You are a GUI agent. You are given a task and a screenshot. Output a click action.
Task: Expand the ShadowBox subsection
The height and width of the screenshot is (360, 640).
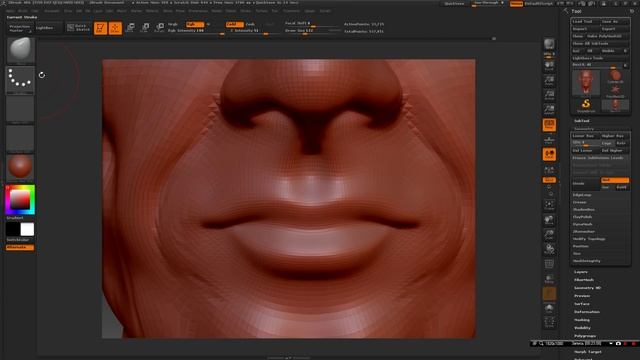[x=584, y=209]
